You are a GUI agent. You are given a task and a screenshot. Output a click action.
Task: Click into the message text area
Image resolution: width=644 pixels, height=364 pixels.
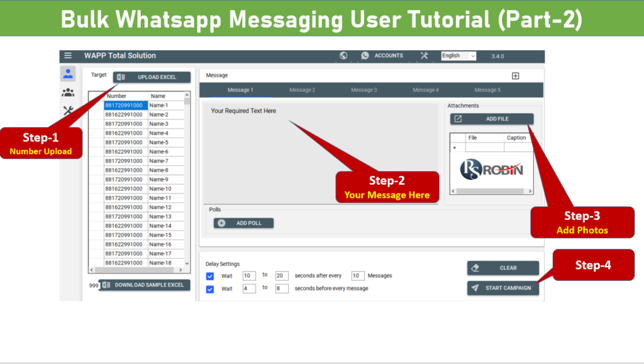(321, 153)
